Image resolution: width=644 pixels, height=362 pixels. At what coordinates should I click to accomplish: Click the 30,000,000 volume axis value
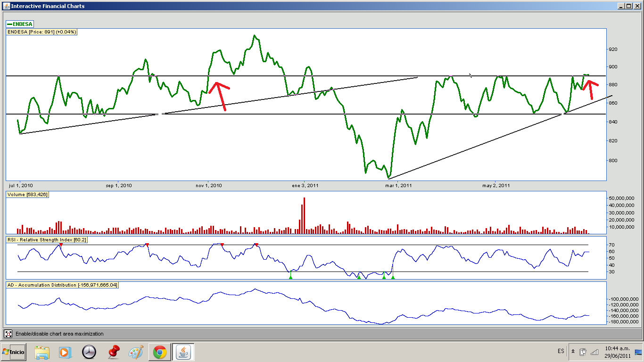click(621, 213)
